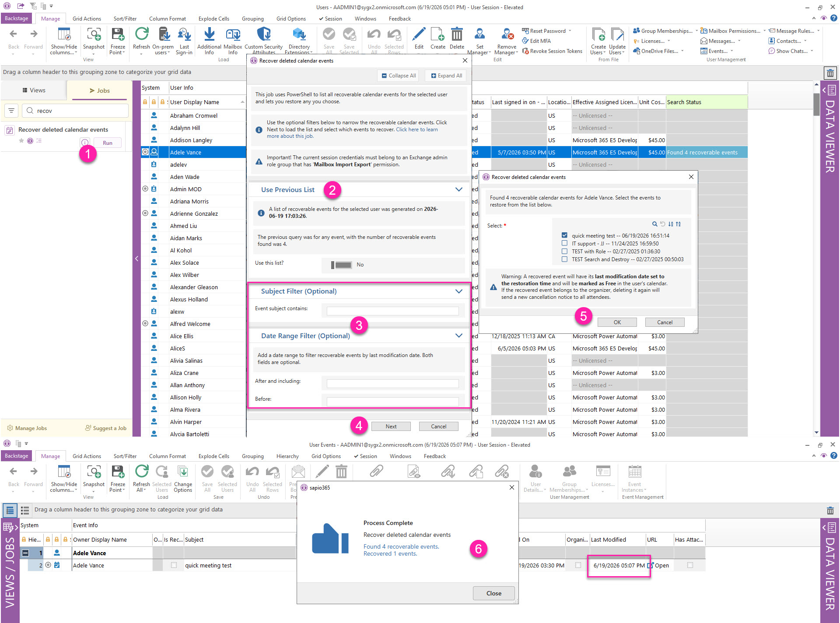Click filter icon next to jobs search
The image size is (840, 623).
click(11, 111)
